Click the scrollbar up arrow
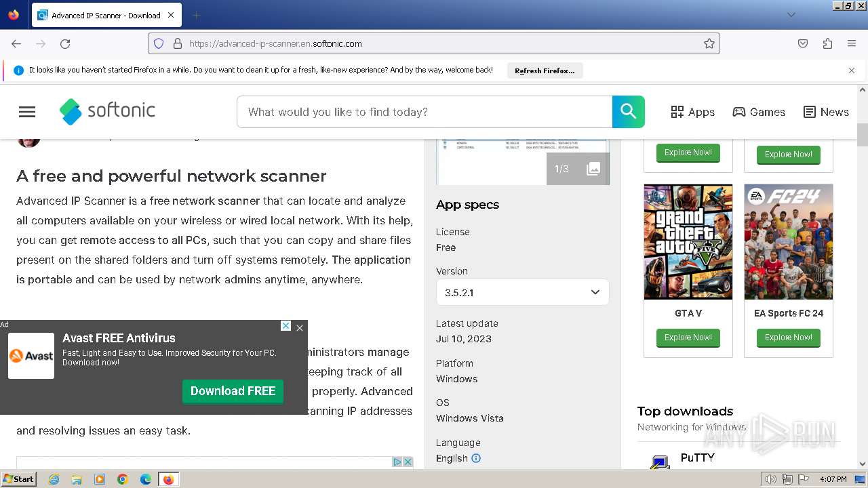The width and height of the screenshot is (868, 488). [863, 90]
